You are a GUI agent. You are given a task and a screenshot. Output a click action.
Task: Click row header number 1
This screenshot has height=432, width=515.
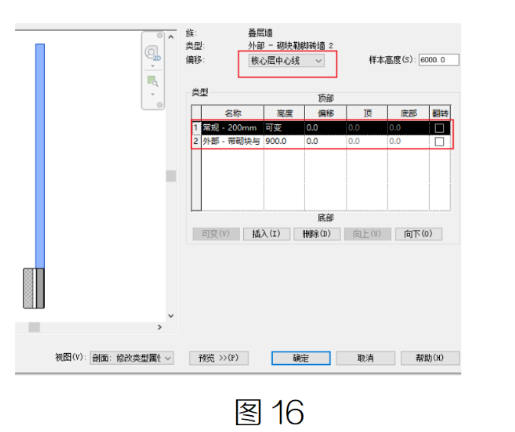[x=196, y=128]
